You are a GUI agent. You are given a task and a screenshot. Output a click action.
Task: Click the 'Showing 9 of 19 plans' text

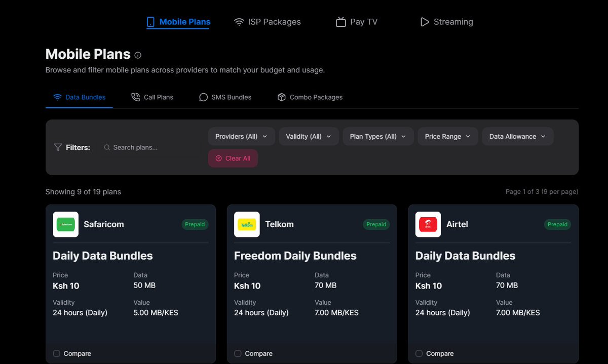coord(83,192)
